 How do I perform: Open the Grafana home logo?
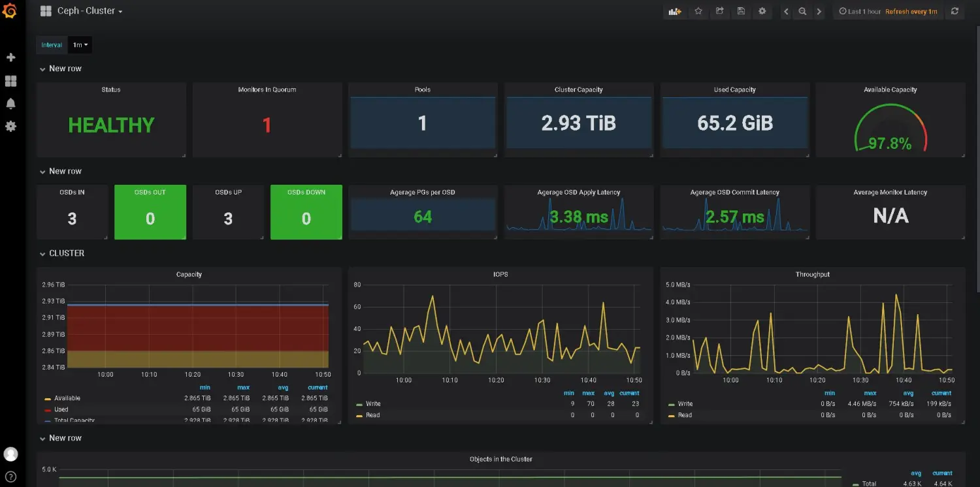10,11
